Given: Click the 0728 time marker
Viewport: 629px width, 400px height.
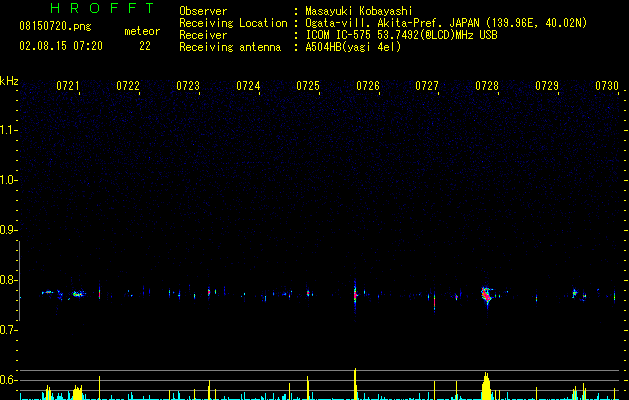Looking at the screenshot, I should pos(487,86).
